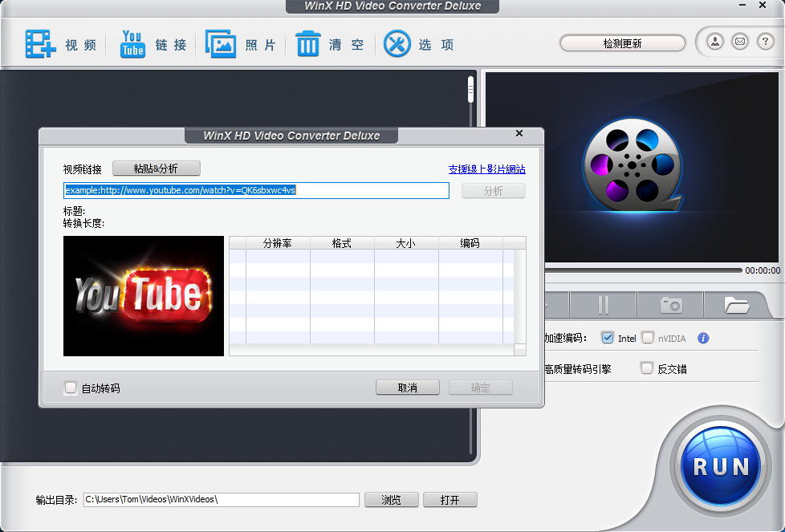Open the 支援線上影片網站 link

click(486, 169)
